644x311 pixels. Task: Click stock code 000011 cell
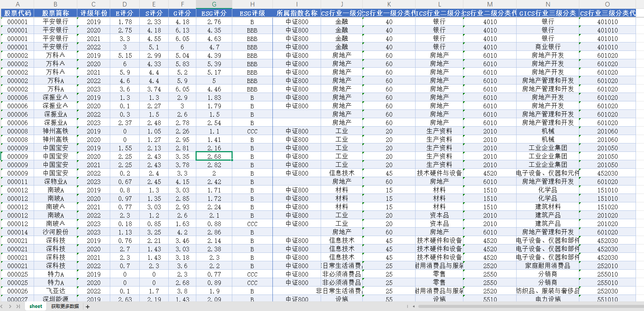[x=17, y=181]
